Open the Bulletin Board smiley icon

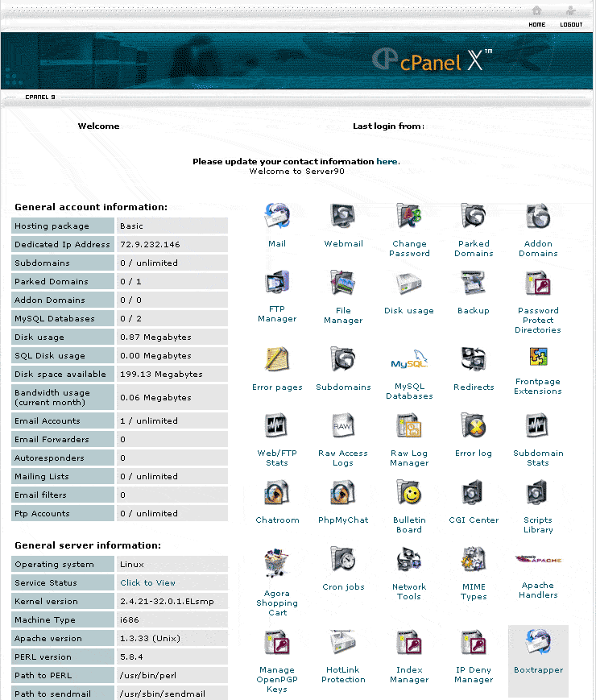point(409,492)
